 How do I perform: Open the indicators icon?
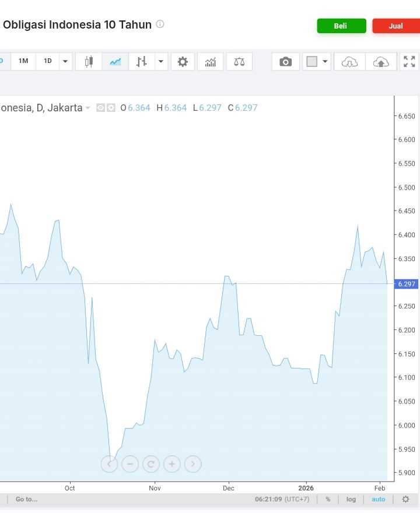(x=211, y=62)
